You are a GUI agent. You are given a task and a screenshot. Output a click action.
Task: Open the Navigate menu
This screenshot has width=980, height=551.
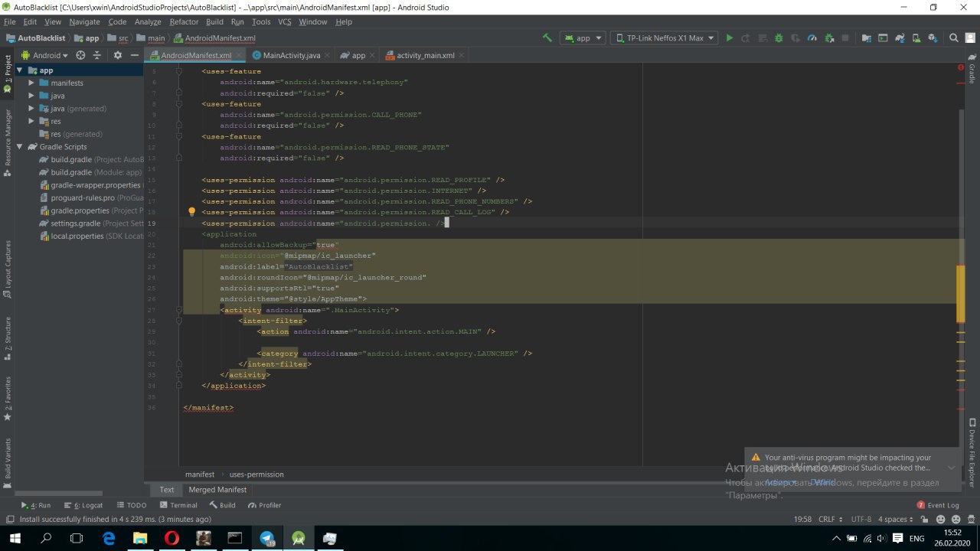coord(85,22)
